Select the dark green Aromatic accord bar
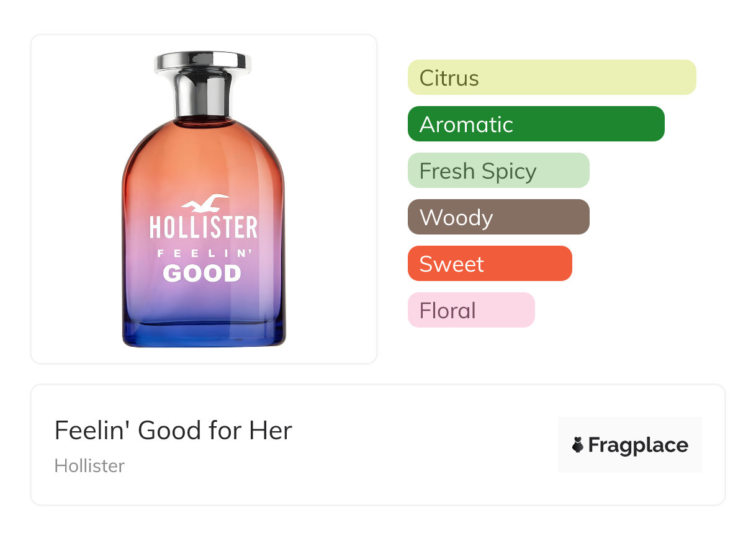 [536, 124]
